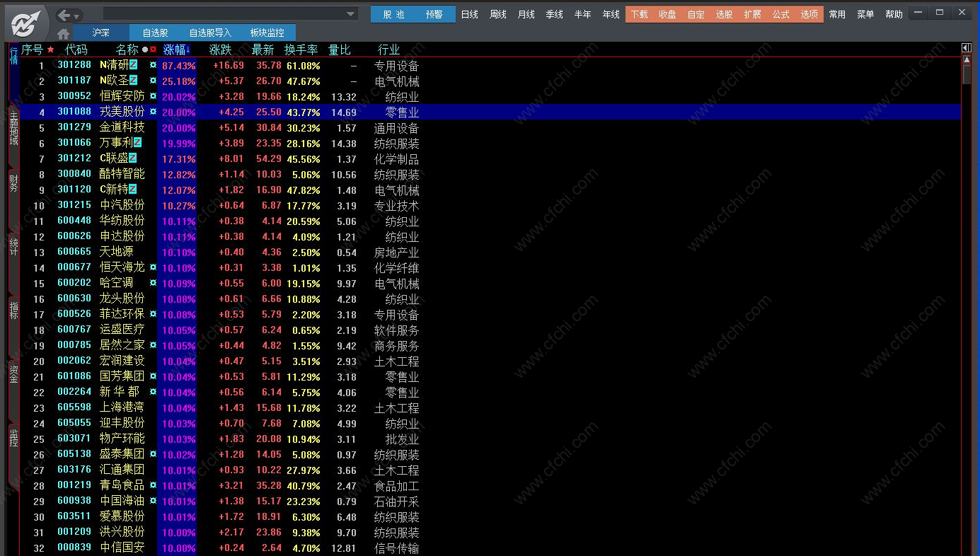Open the 菜单 menu

pos(865,14)
